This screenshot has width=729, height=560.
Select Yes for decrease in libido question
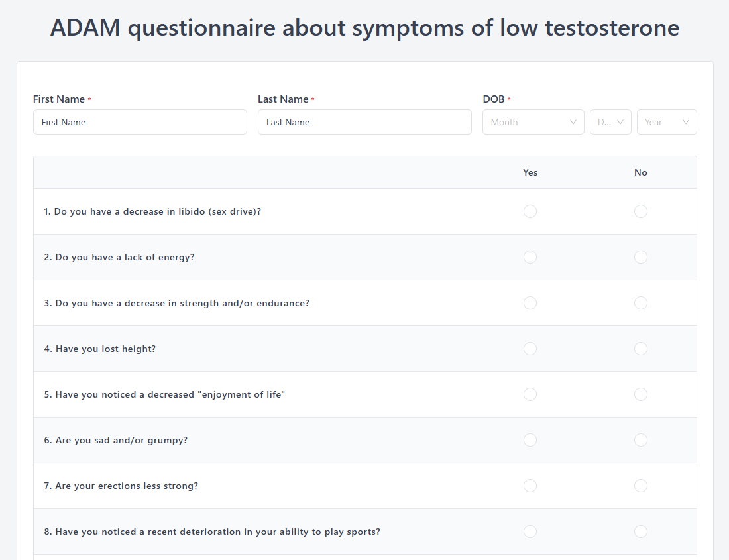click(530, 211)
